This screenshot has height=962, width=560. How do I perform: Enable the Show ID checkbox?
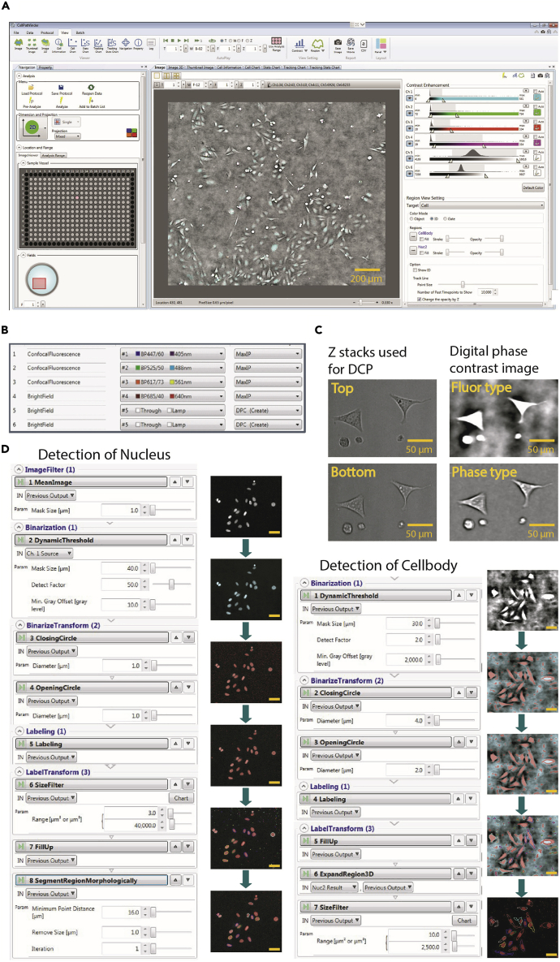pyautogui.click(x=416, y=270)
